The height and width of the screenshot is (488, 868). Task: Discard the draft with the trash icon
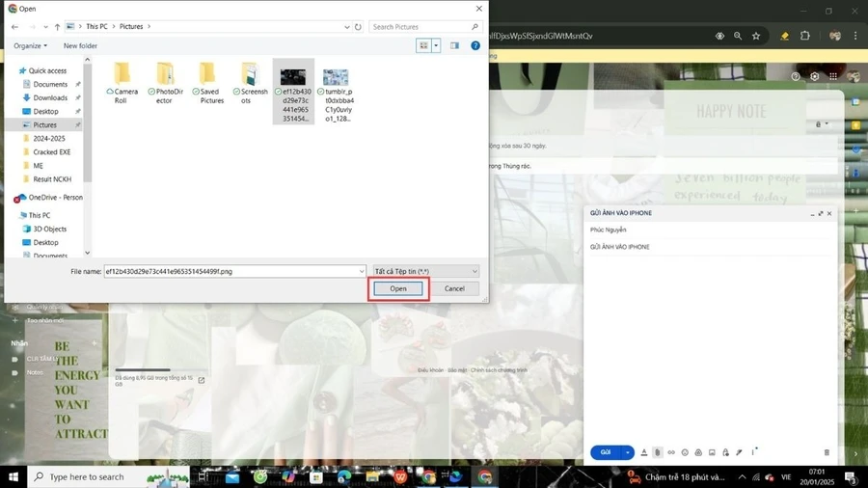[x=827, y=452]
